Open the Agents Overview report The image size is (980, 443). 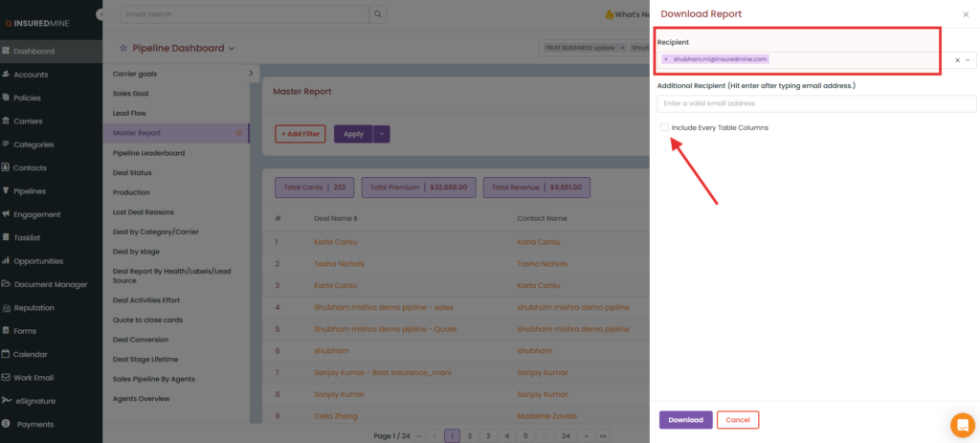point(142,399)
